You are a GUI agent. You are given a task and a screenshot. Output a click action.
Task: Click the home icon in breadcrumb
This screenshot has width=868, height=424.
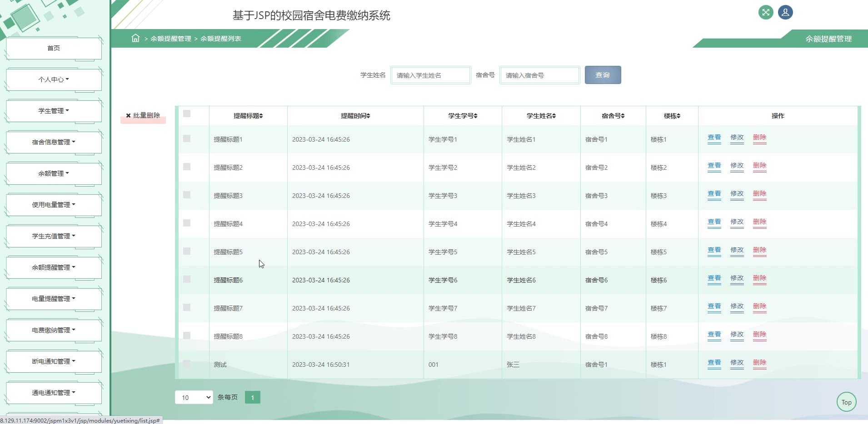point(135,38)
